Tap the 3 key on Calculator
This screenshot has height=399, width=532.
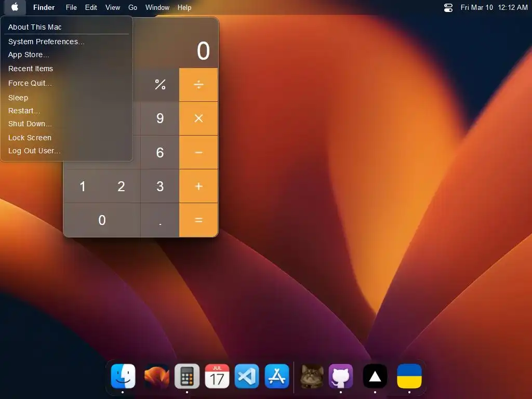pyautogui.click(x=160, y=187)
